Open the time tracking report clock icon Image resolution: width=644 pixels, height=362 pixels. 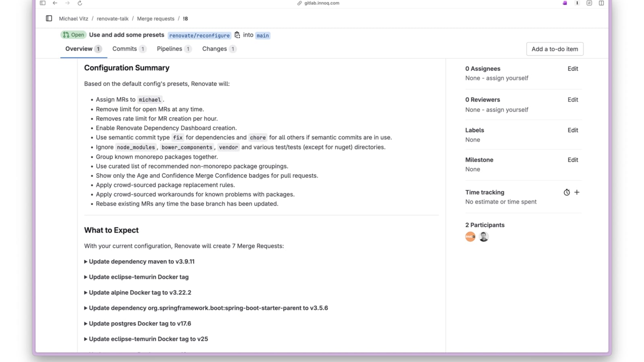pos(567,192)
